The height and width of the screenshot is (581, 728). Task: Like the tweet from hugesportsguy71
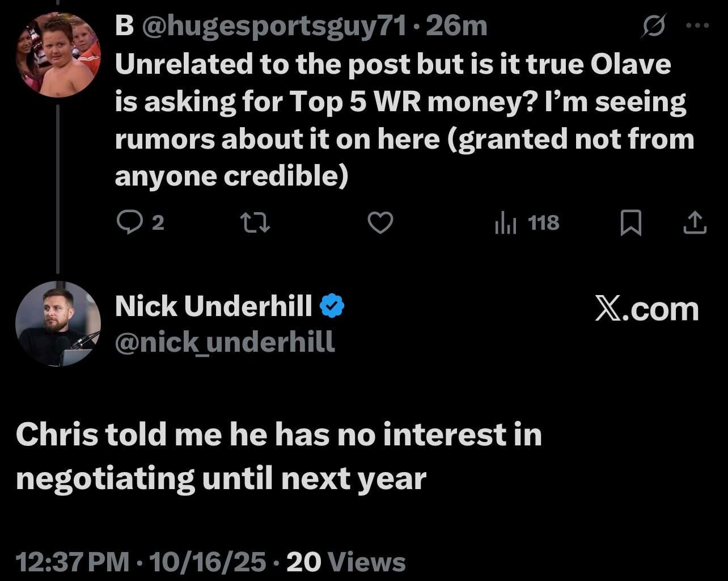(380, 223)
